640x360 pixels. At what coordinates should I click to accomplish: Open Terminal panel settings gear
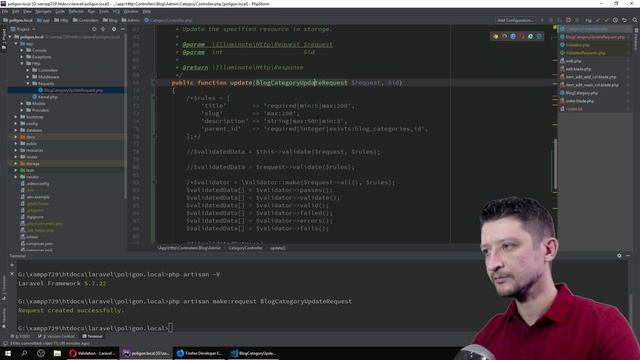pos(619,256)
